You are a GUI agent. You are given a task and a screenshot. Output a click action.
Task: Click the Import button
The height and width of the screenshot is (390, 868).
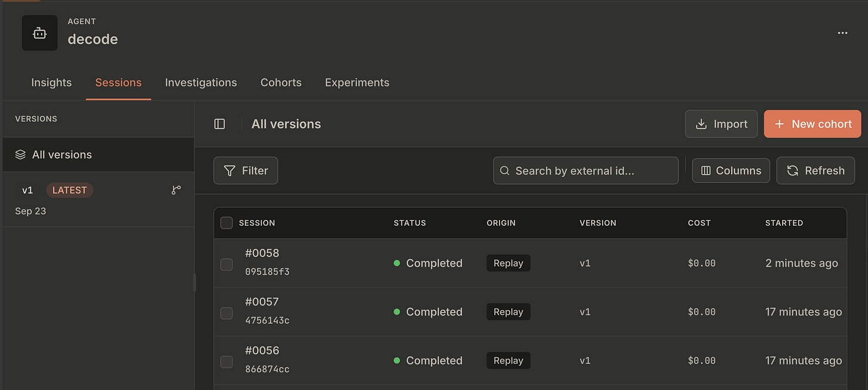click(x=721, y=124)
